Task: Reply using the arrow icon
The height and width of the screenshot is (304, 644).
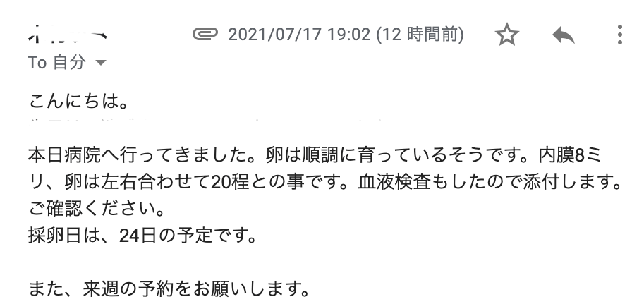Action: tap(564, 35)
